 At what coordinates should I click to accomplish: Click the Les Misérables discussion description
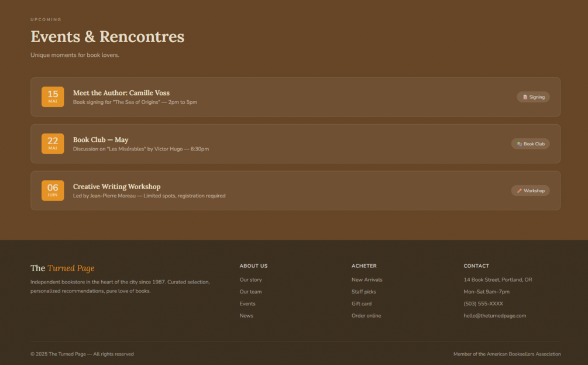point(141,149)
